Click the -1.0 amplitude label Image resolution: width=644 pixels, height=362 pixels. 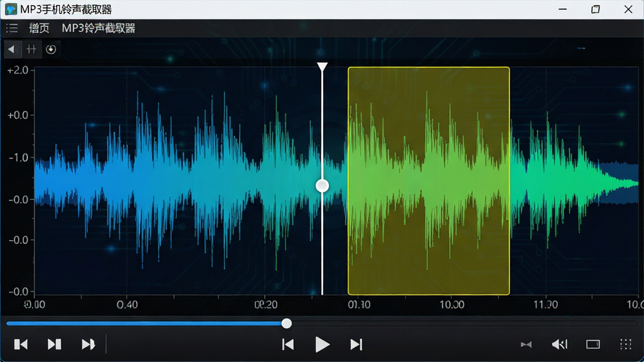(18, 158)
